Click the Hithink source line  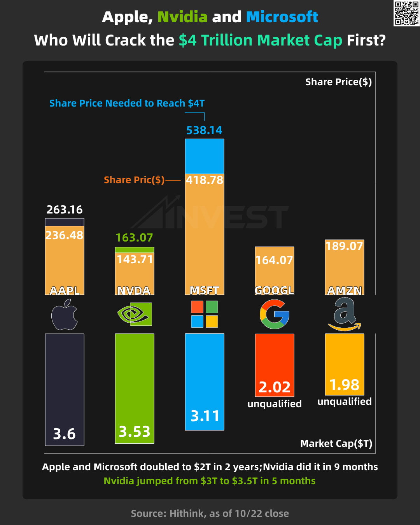[x=210, y=513]
